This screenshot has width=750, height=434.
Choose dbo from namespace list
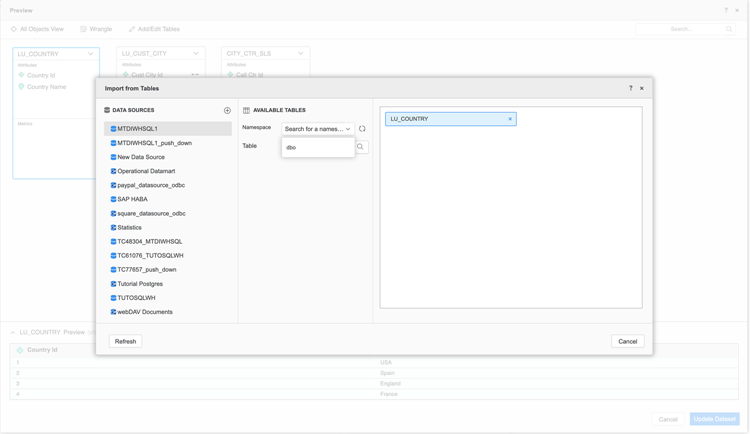(292, 148)
